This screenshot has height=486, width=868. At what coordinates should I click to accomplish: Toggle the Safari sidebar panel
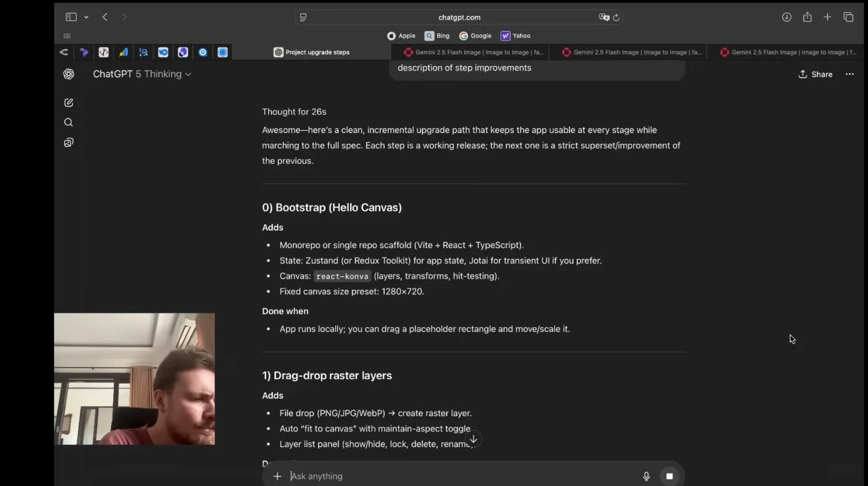click(71, 17)
